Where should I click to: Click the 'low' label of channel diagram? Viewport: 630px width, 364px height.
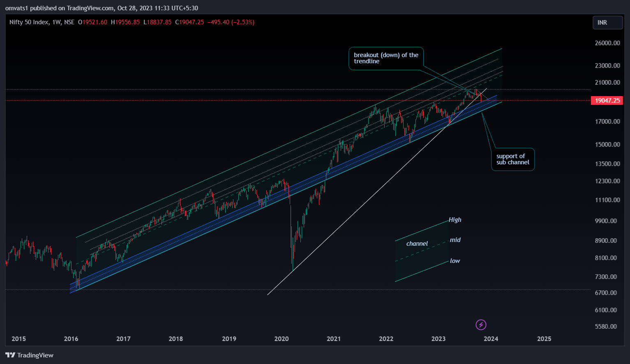pos(455,261)
